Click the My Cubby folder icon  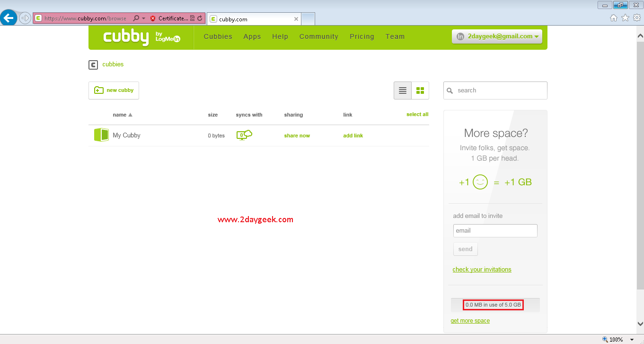[x=101, y=135]
